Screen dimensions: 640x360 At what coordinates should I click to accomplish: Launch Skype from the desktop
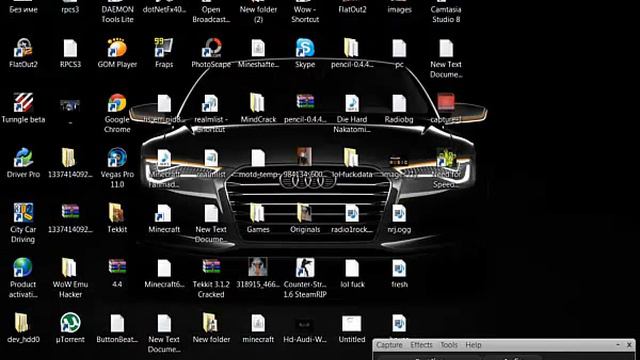(305, 48)
